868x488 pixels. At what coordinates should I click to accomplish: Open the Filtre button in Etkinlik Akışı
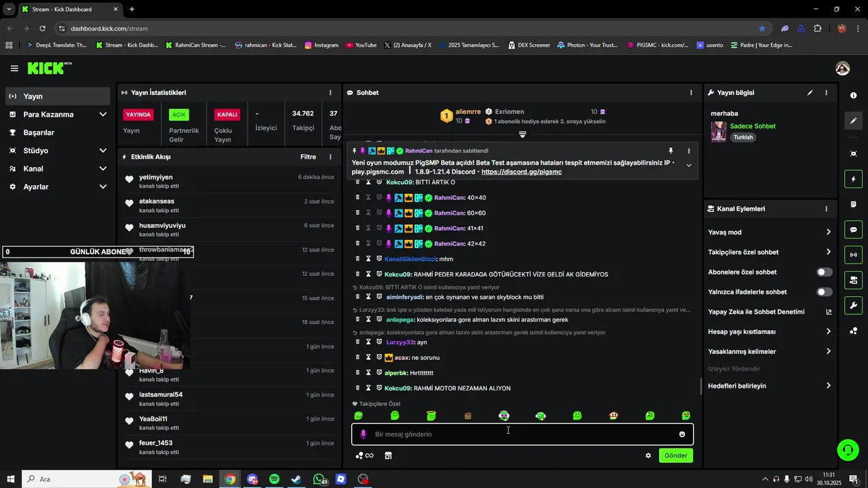(x=308, y=157)
